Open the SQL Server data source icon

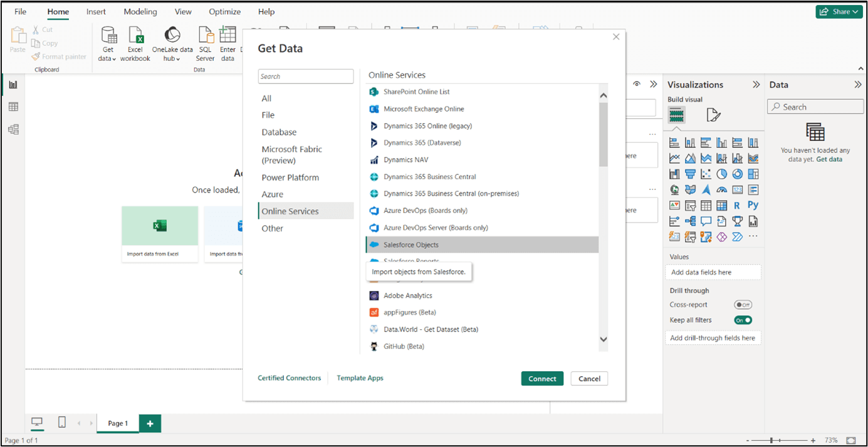click(205, 36)
